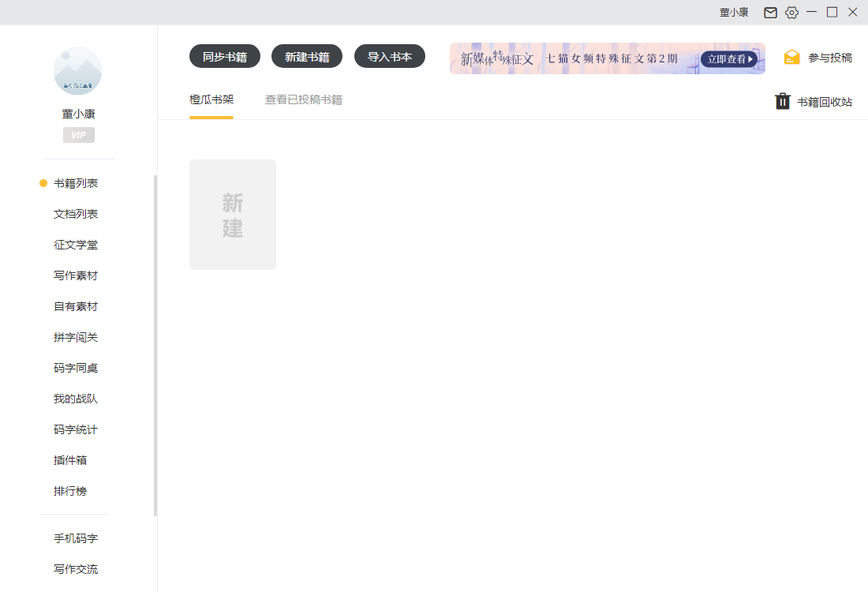The height and width of the screenshot is (592, 868).
Task: Select 码字统计 in the sidebar
Action: pos(76,429)
